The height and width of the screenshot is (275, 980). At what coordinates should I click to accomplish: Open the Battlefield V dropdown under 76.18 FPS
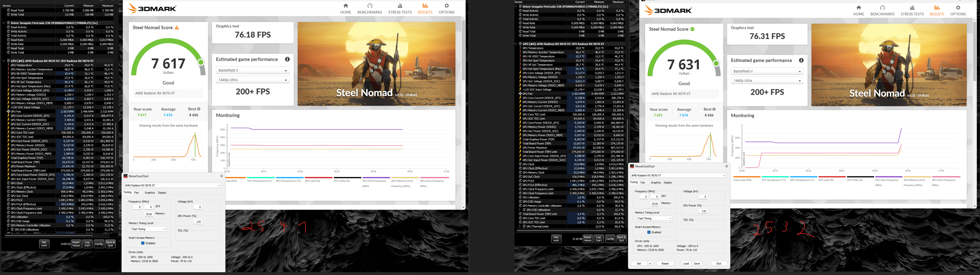[x=253, y=70]
